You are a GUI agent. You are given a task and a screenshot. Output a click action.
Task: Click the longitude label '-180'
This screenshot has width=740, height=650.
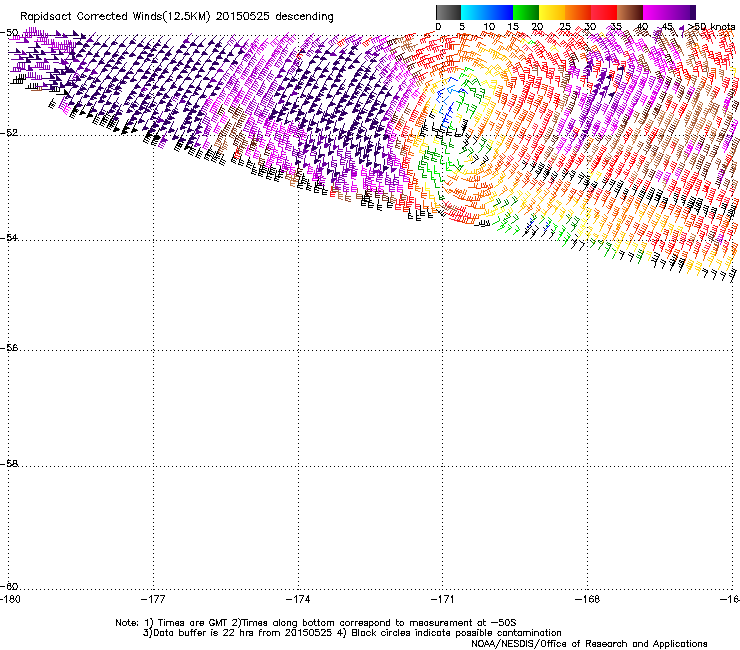pyautogui.click(x=10, y=599)
